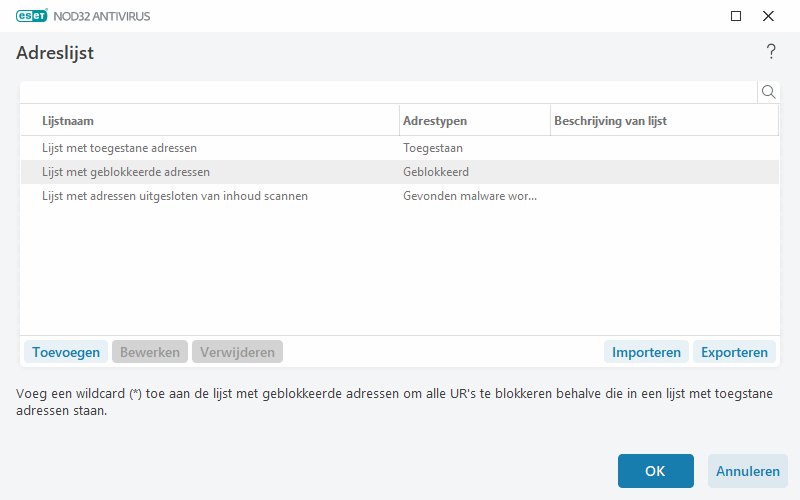800x500 pixels.
Task: Sort by the Lijstnaam column header
Action: 210,121
